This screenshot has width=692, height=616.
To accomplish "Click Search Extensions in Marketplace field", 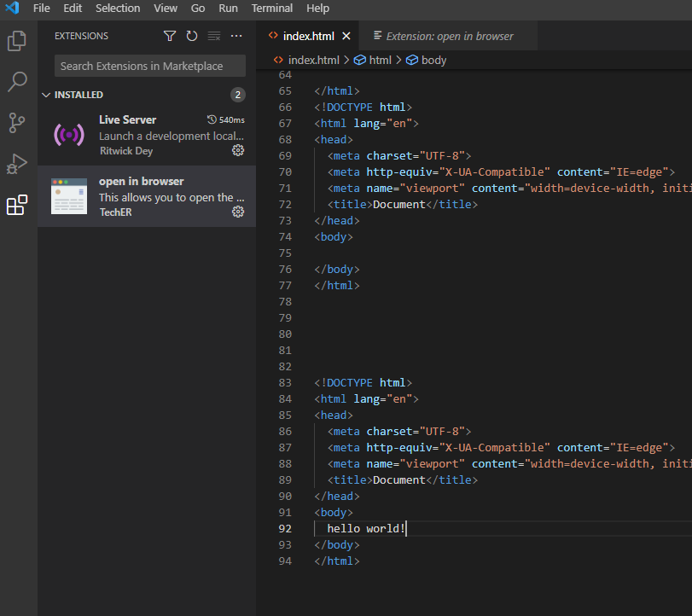I will (150, 66).
